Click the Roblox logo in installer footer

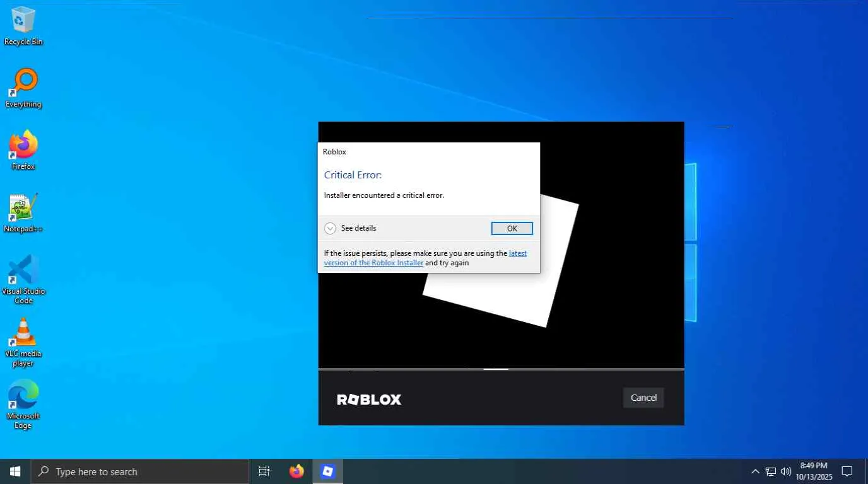click(369, 400)
